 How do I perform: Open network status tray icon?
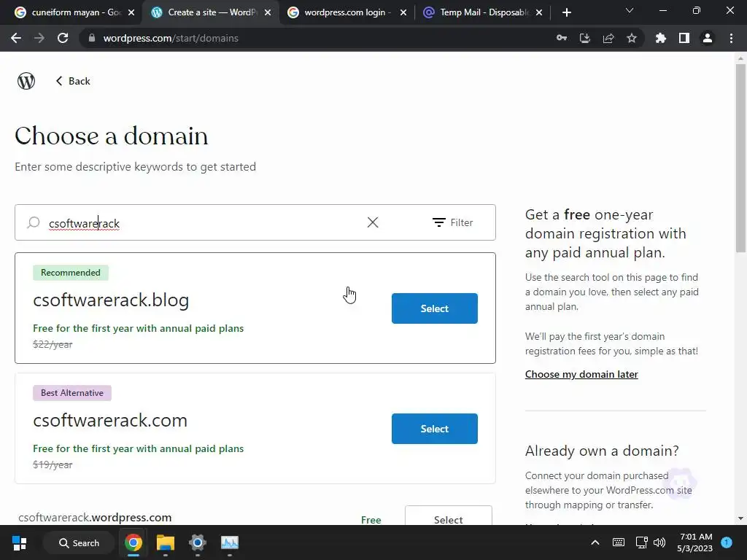click(642, 542)
